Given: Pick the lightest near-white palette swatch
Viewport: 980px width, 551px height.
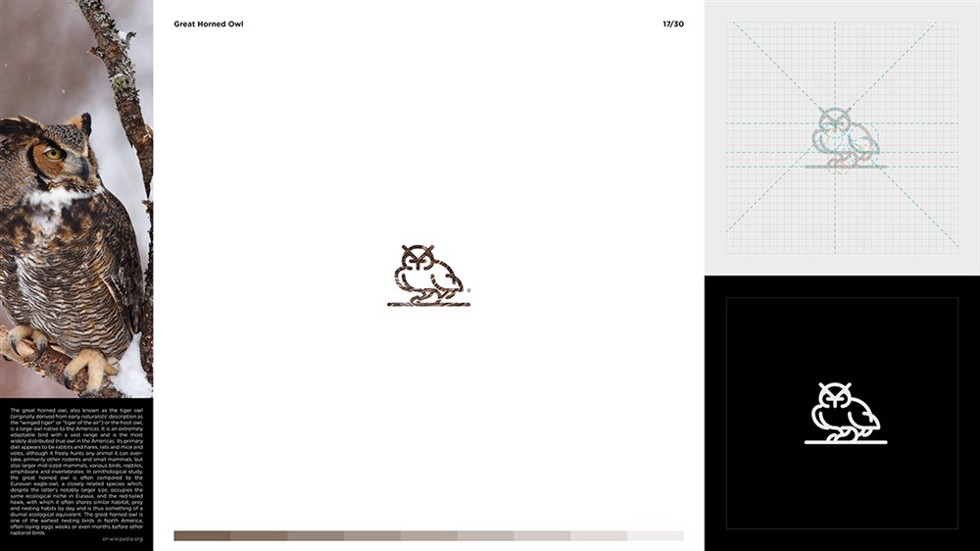Looking at the screenshot, I should 656,536.
